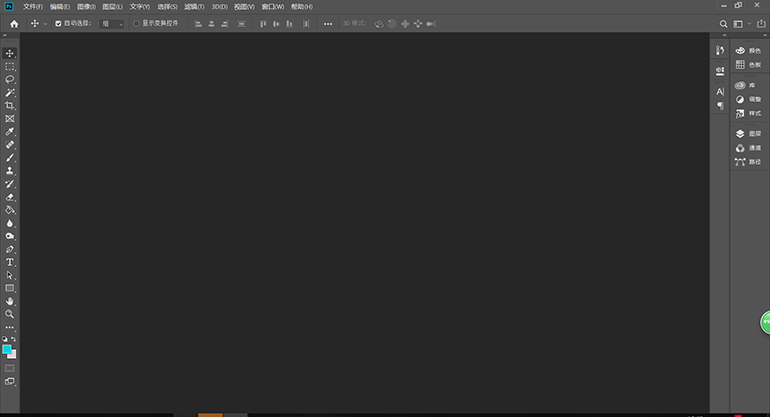This screenshot has width=770, height=417.
Task: Align vertical centers in options bar
Action: 276,24
